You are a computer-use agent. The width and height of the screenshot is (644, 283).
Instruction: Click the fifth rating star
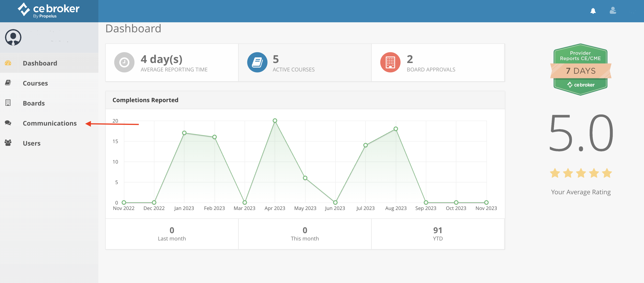click(x=607, y=173)
